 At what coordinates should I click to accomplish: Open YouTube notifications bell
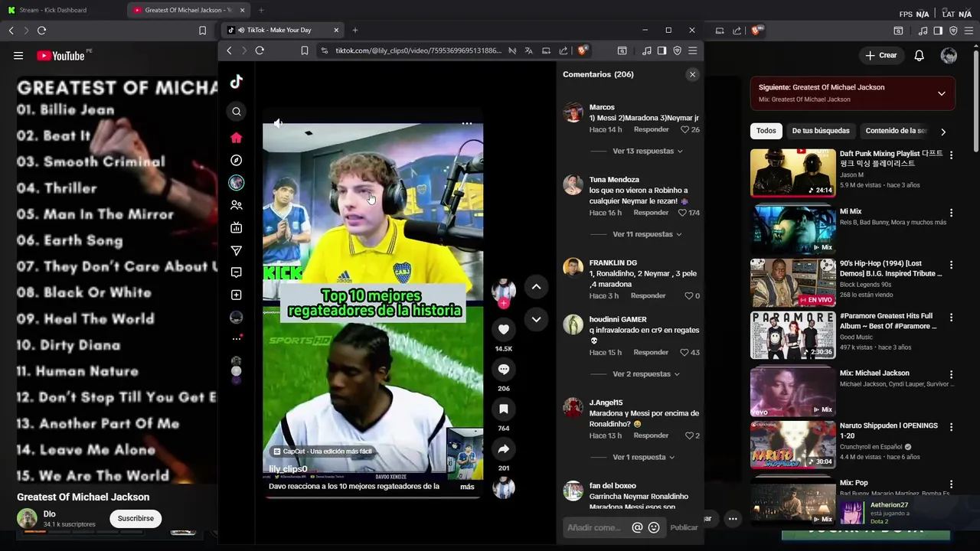(920, 55)
